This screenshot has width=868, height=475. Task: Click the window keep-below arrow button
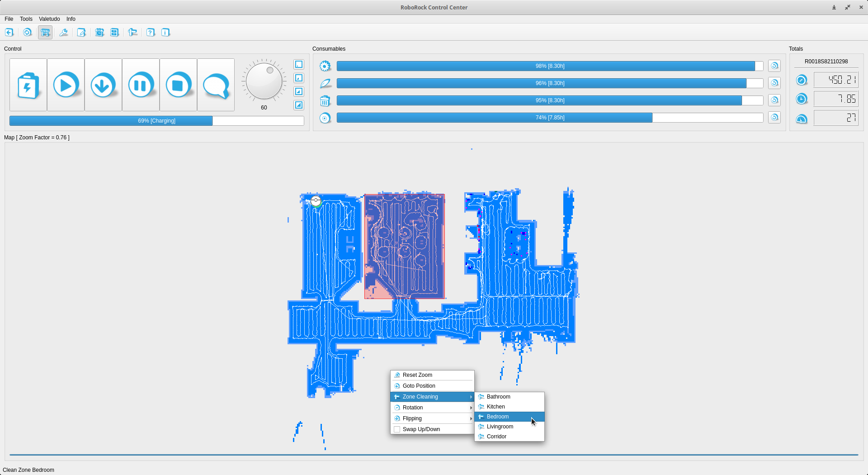(x=834, y=7)
